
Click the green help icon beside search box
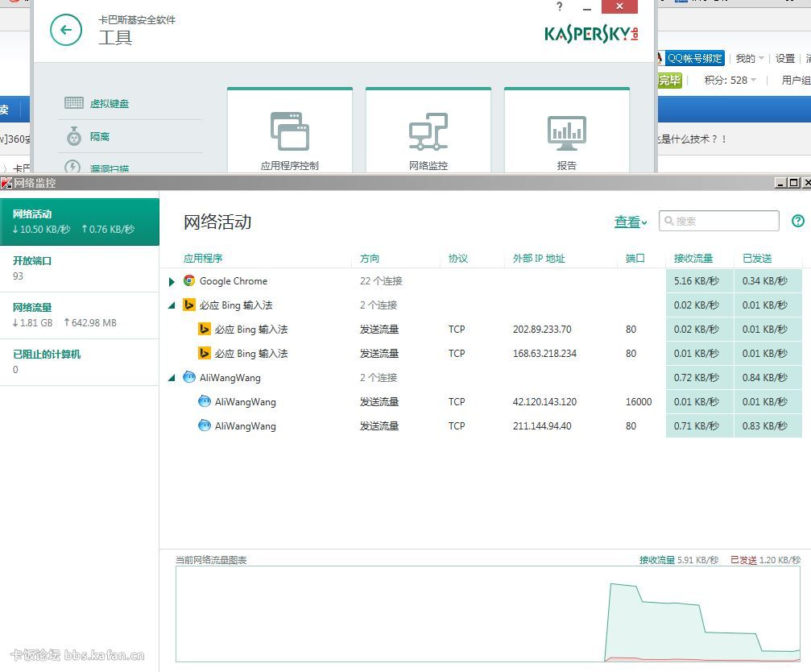[x=798, y=221]
